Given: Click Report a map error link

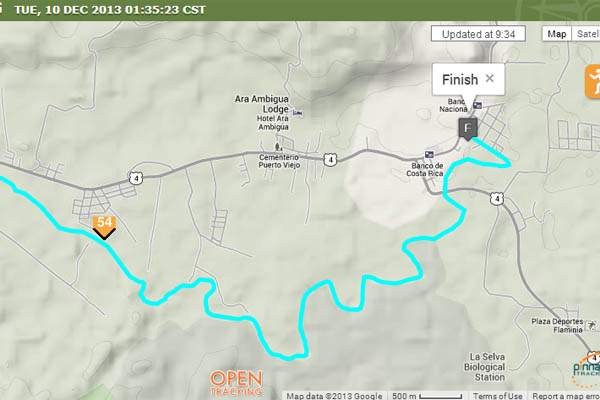Looking at the screenshot, I should click(566, 395).
